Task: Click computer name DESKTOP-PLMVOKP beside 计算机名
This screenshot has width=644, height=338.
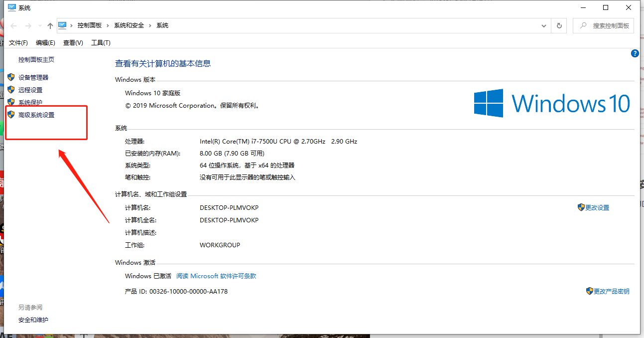Action: click(229, 207)
